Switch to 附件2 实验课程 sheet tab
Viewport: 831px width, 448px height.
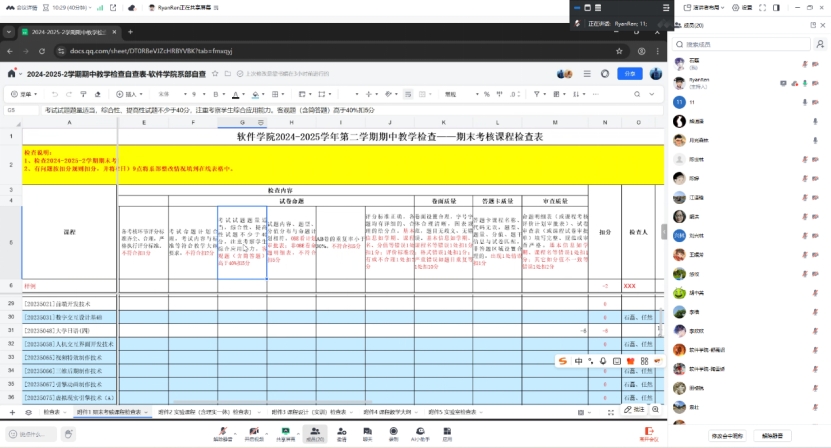coord(188,412)
